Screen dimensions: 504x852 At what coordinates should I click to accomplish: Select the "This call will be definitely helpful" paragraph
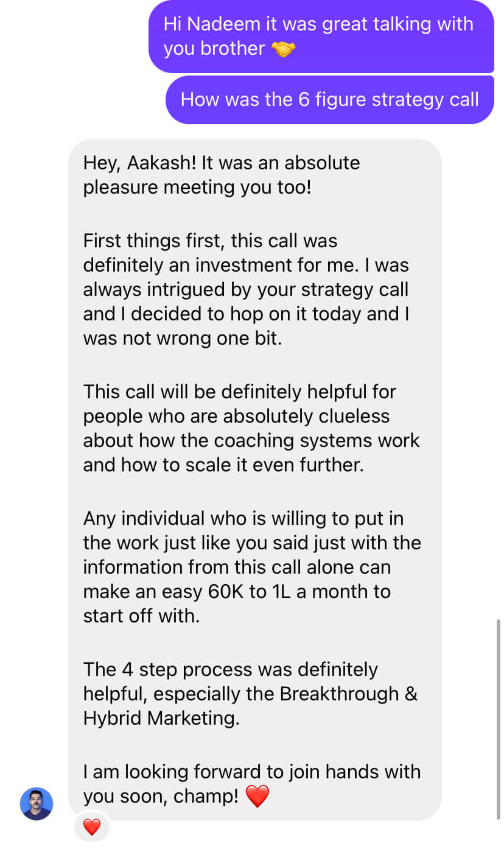point(251,428)
